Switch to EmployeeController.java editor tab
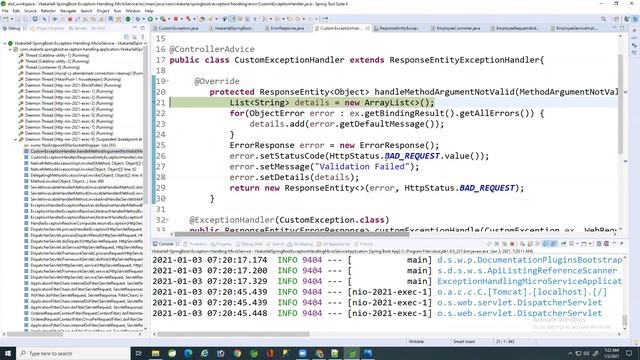 click(x=458, y=28)
